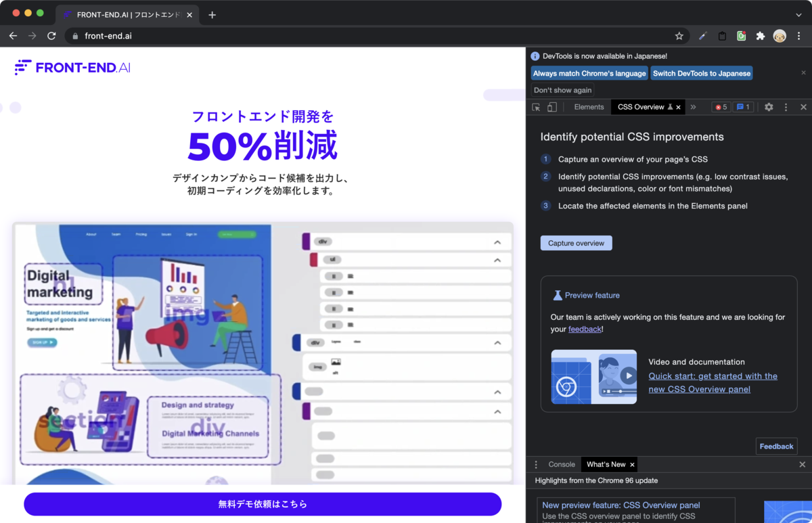
Task: Click the Preview feature flask icon
Action: (x=558, y=295)
